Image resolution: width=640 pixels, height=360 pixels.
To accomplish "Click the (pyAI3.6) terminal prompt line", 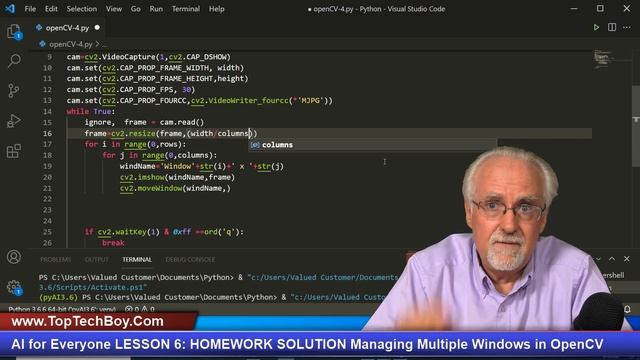I will pos(212,297).
